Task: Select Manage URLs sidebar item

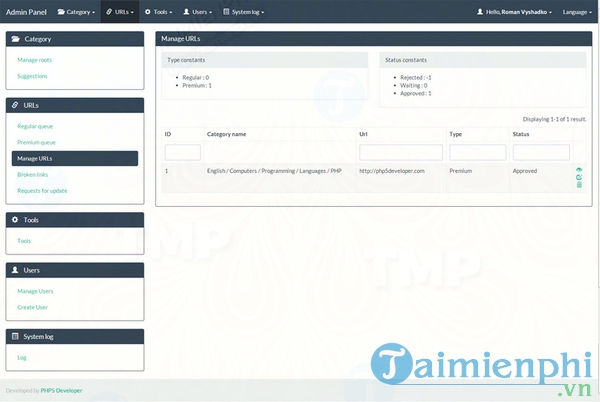Action: [x=75, y=158]
